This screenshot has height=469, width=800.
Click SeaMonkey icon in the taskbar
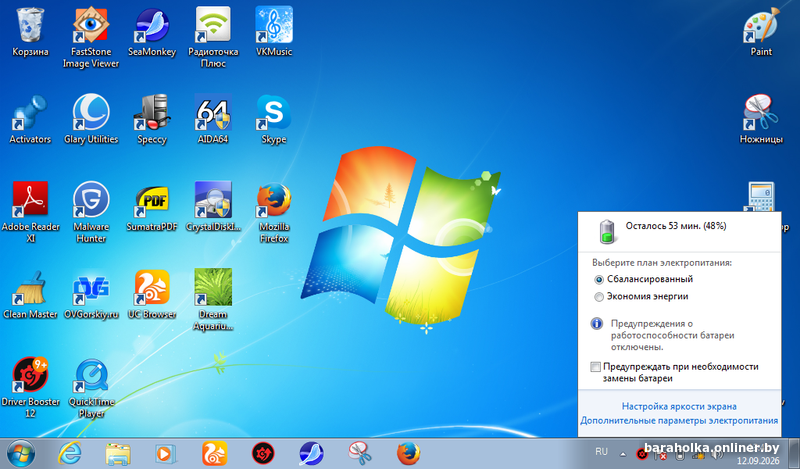pyautogui.click(x=311, y=454)
